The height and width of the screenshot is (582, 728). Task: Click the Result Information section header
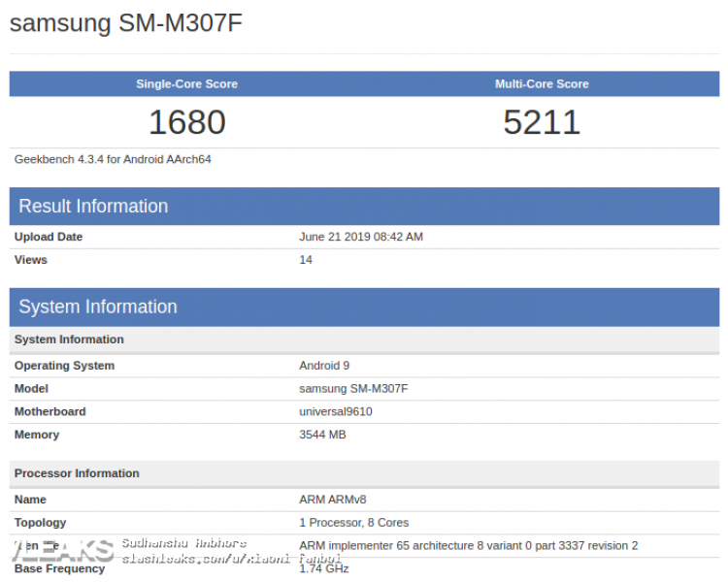93,206
